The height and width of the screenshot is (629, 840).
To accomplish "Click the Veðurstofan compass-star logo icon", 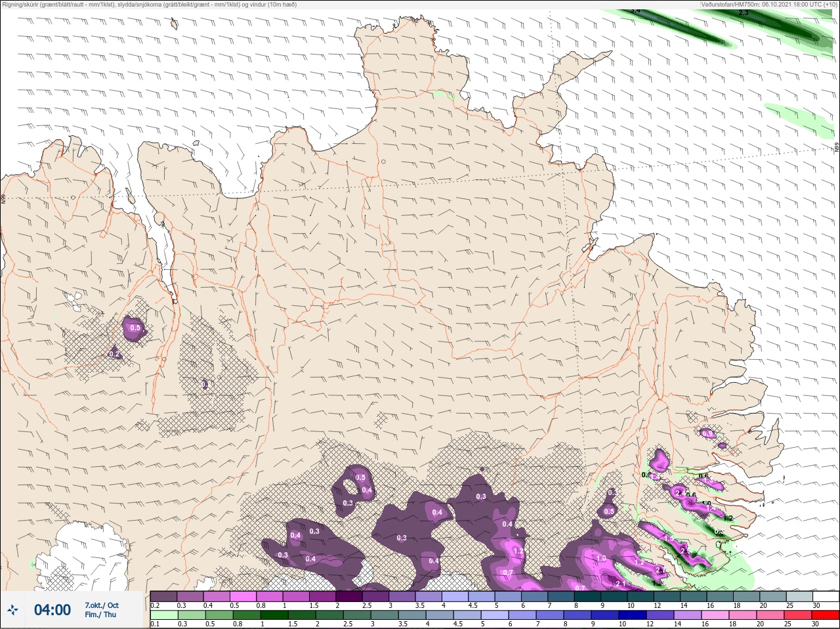I will (x=13, y=610).
